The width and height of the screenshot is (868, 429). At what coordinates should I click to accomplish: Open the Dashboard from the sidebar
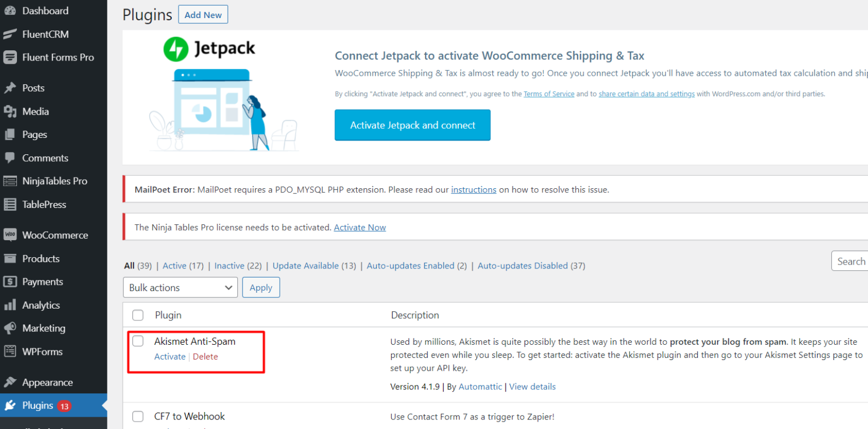45,10
